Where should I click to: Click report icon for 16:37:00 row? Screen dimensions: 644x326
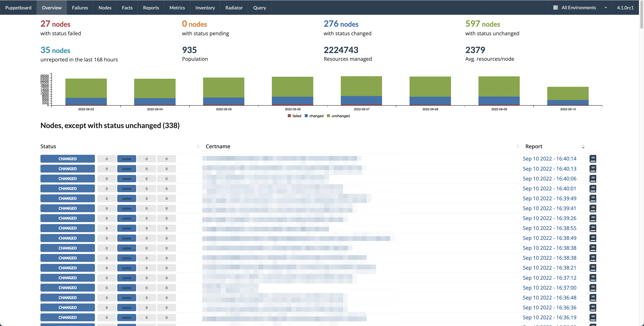(593, 288)
